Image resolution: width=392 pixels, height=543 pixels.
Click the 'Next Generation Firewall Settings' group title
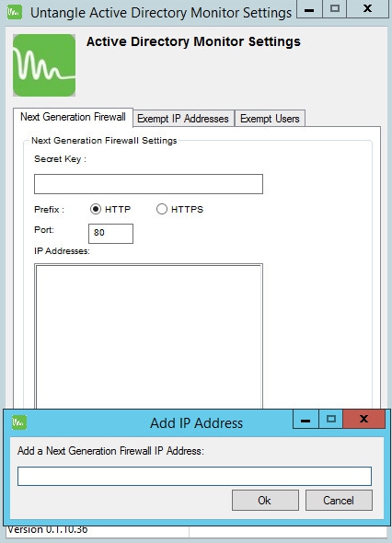tap(104, 140)
